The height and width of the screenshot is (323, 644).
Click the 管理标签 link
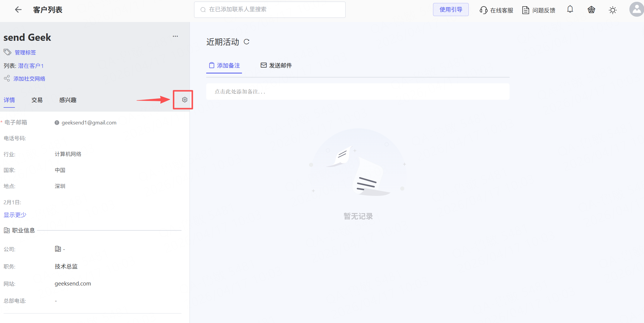(25, 53)
